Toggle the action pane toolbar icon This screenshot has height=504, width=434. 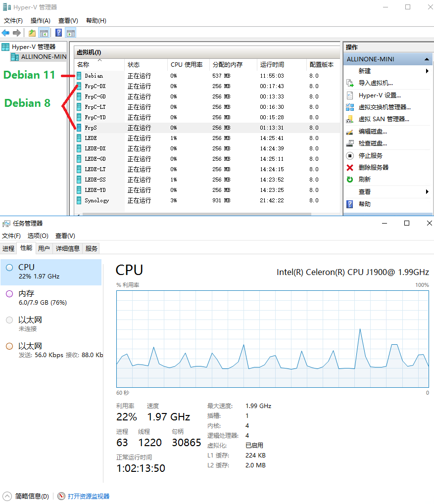click(x=71, y=33)
